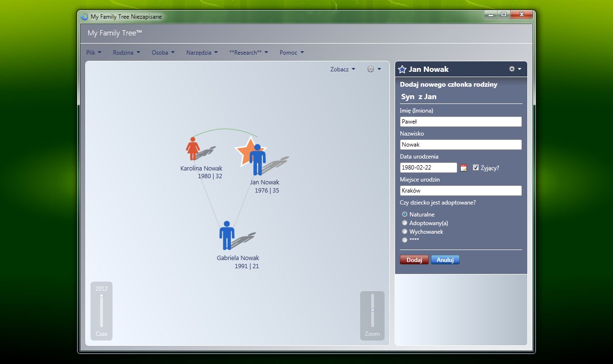Open the Pomoc menu
The height and width of the screenshot is (364, 613).
point(292,53)
